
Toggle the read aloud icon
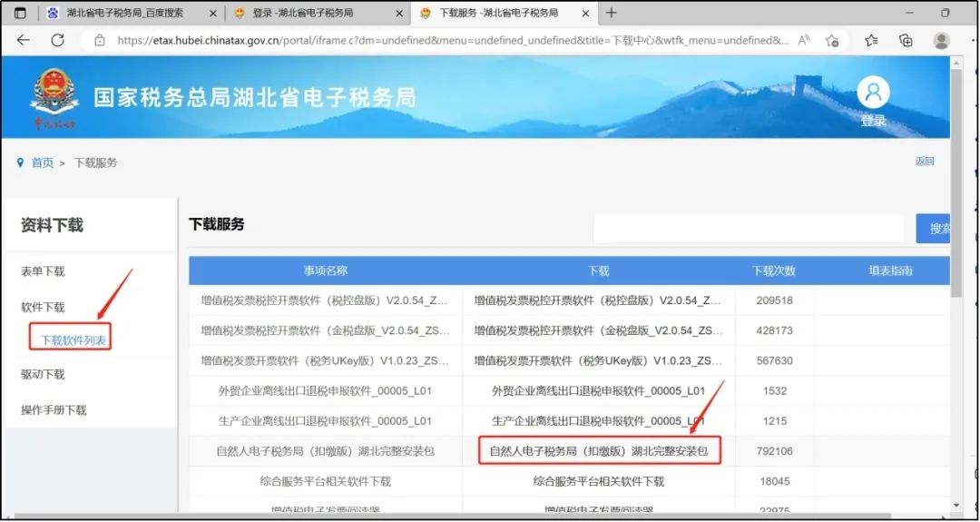tap(804, 41)
